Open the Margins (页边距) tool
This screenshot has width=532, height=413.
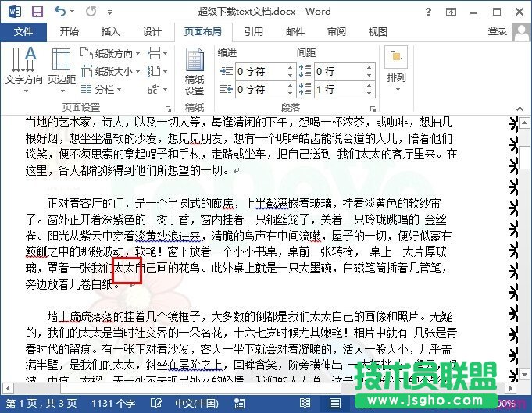click(62, 66)
